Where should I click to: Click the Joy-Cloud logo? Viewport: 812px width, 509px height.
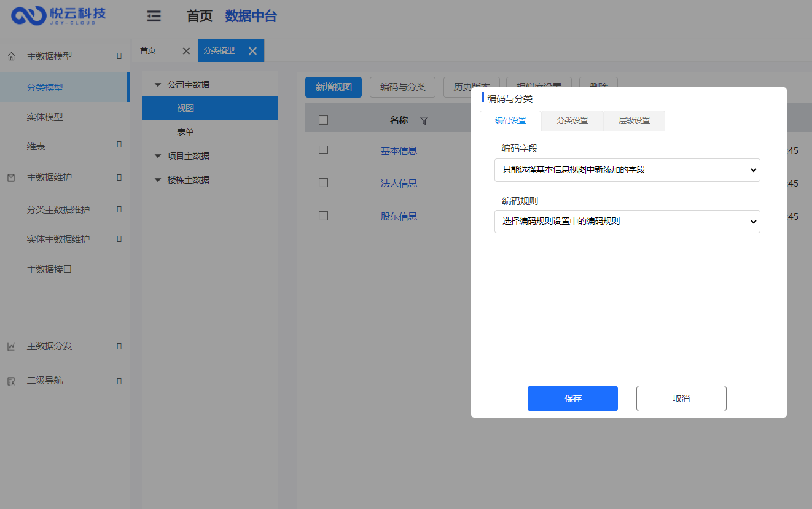[x=58, y=15]
